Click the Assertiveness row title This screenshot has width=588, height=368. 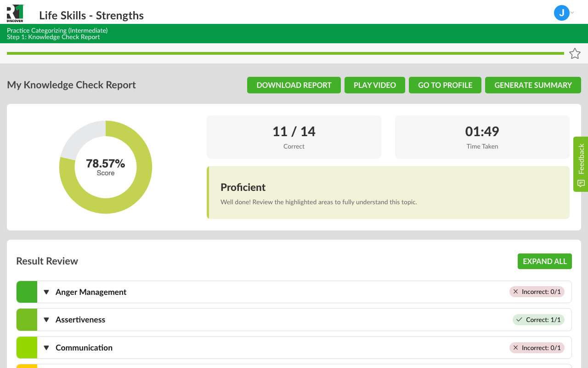click(80, 320)
